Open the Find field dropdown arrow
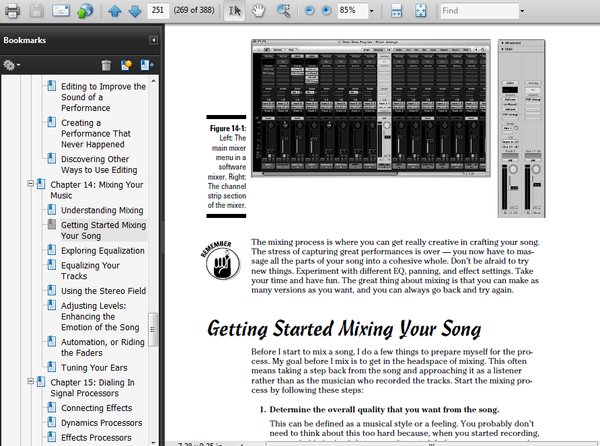 [x=522, y=11]
